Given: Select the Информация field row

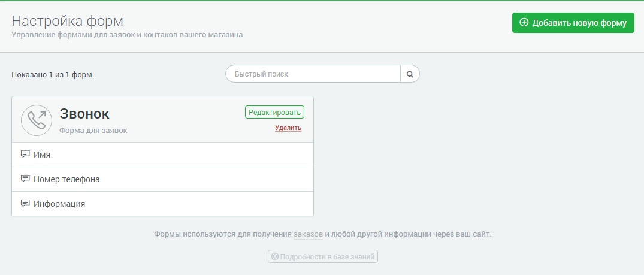Looking at the screenshot, I should point(162,204).
